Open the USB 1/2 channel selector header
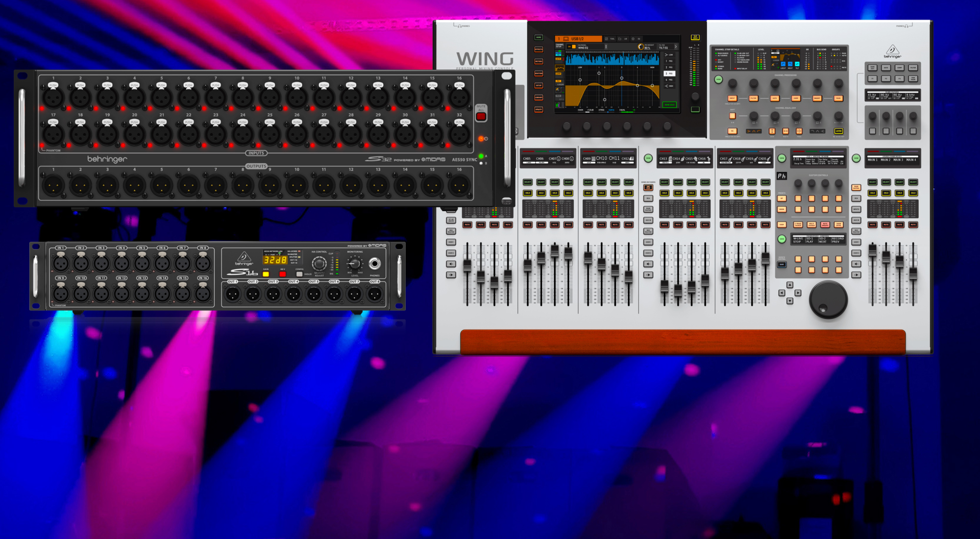The height and width of the screenshot is (539, 980). [578, 39]
